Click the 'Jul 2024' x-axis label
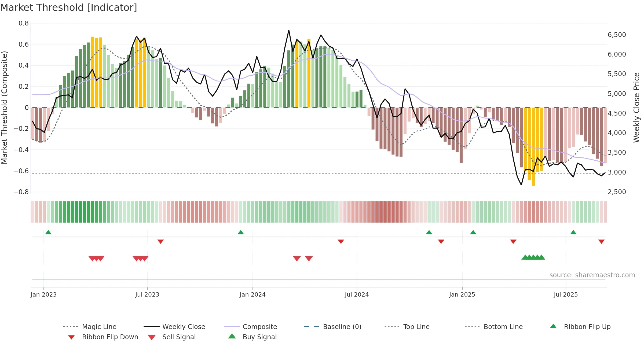 (357, 294)
